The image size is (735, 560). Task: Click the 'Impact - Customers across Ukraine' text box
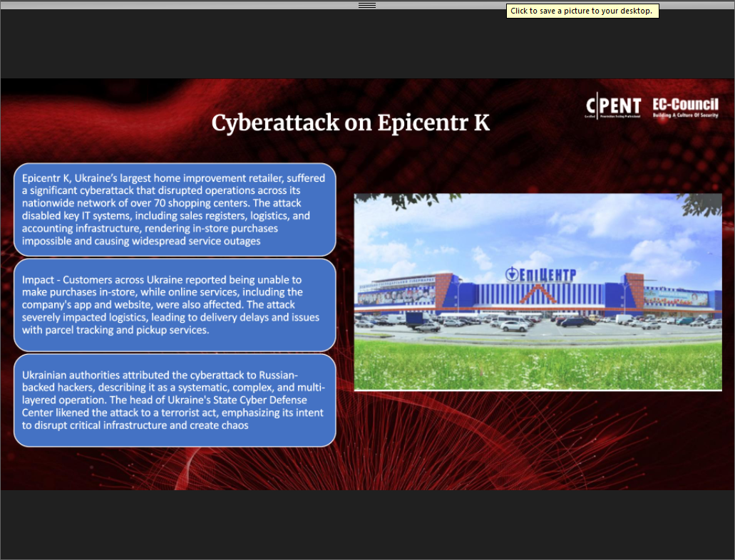(x=175, y=305)
